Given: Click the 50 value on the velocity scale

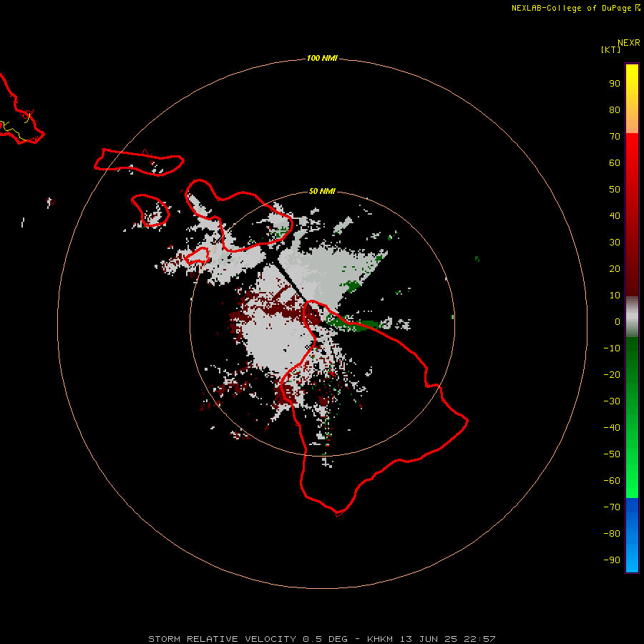Looking at the screenshot, I should (615, 190).
